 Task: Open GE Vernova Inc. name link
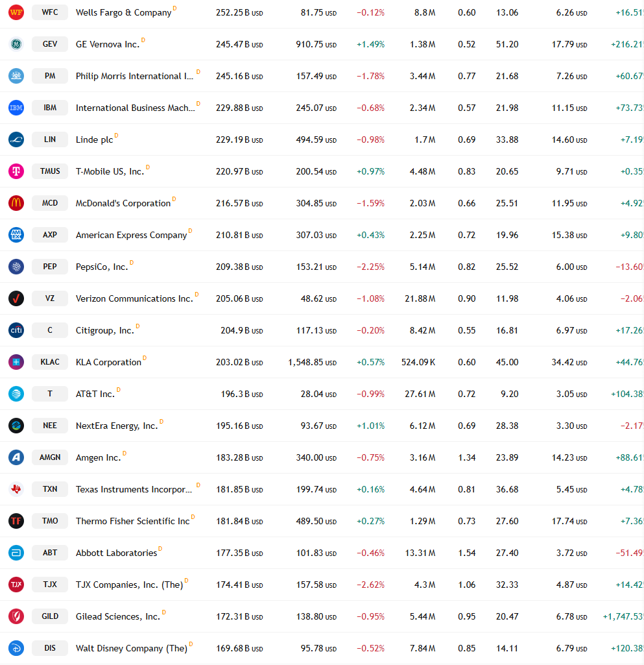[x=108, y=45]
